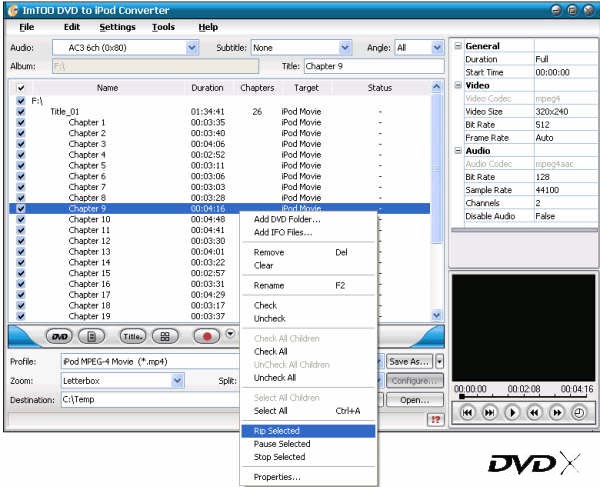Collapse the Video property group
This screenshot has width=600, height=487.
coord(458,85)
